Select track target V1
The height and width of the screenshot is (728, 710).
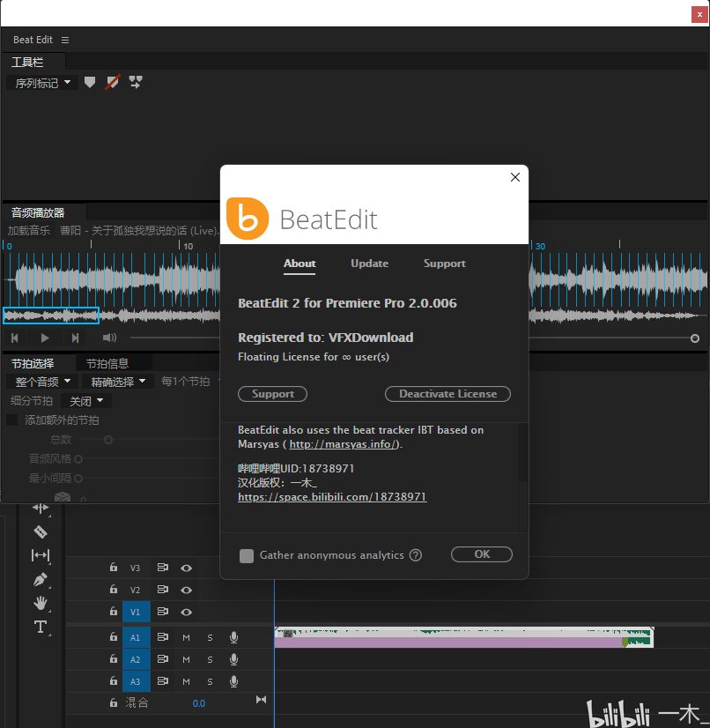[x=137, y=612]
